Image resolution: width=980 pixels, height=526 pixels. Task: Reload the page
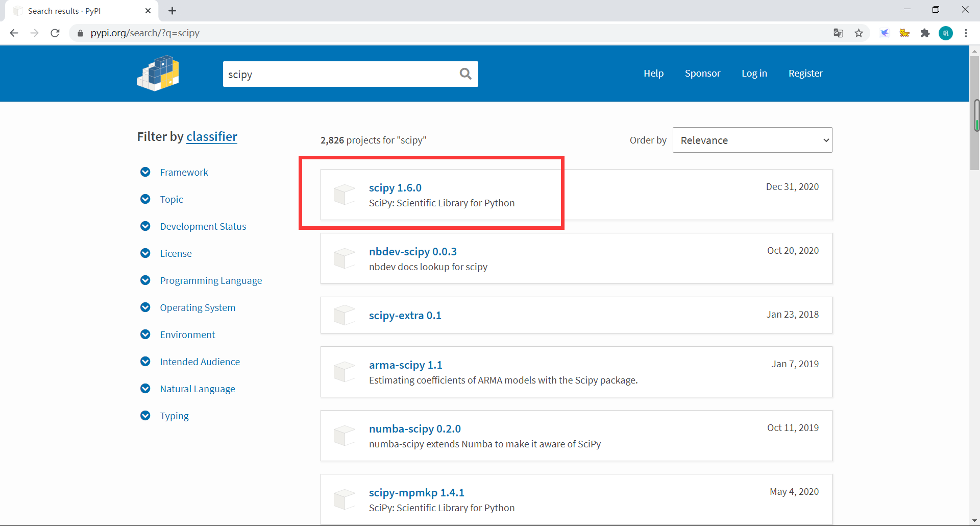click(x=55, y=33)
